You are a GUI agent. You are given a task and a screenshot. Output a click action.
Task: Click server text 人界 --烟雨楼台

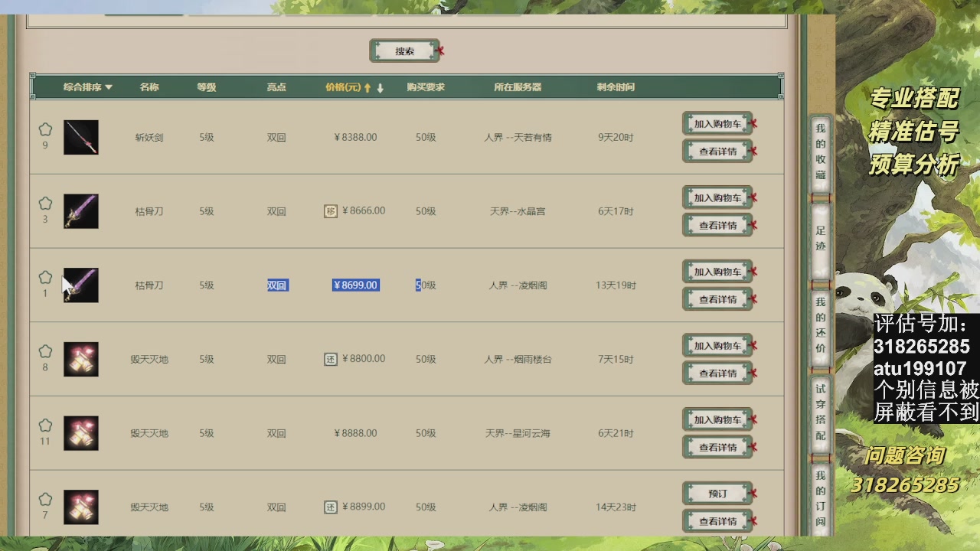point(518,359)
